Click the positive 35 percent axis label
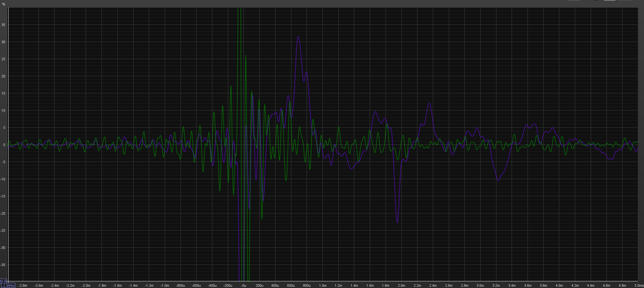This screenshot has height=288, width=644. (x=3, y=25)
